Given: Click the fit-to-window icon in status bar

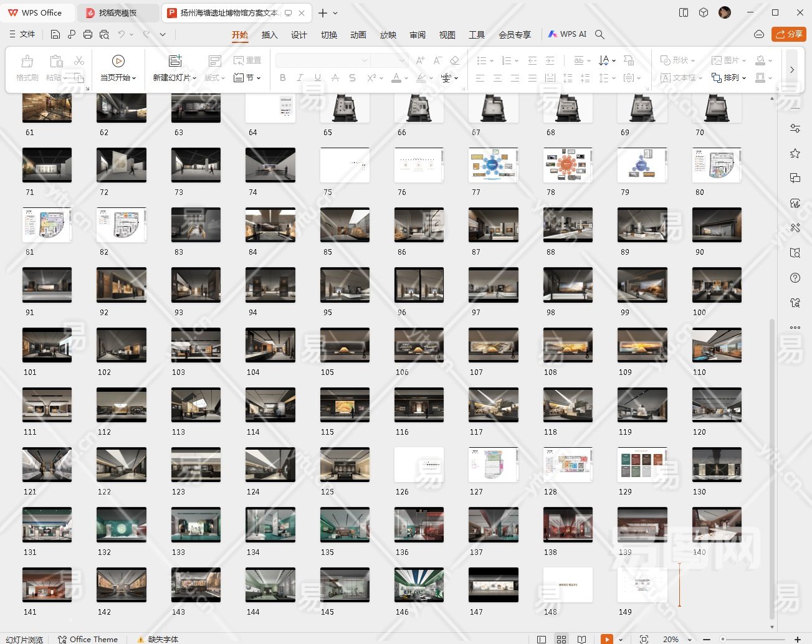Looking at the screenshot, I should [644, 639].
